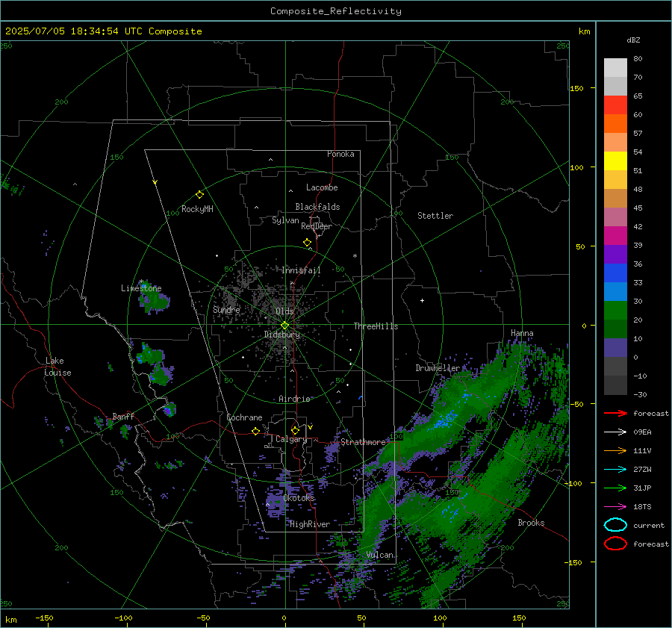Click the Limestone label

tap(141, 288)
